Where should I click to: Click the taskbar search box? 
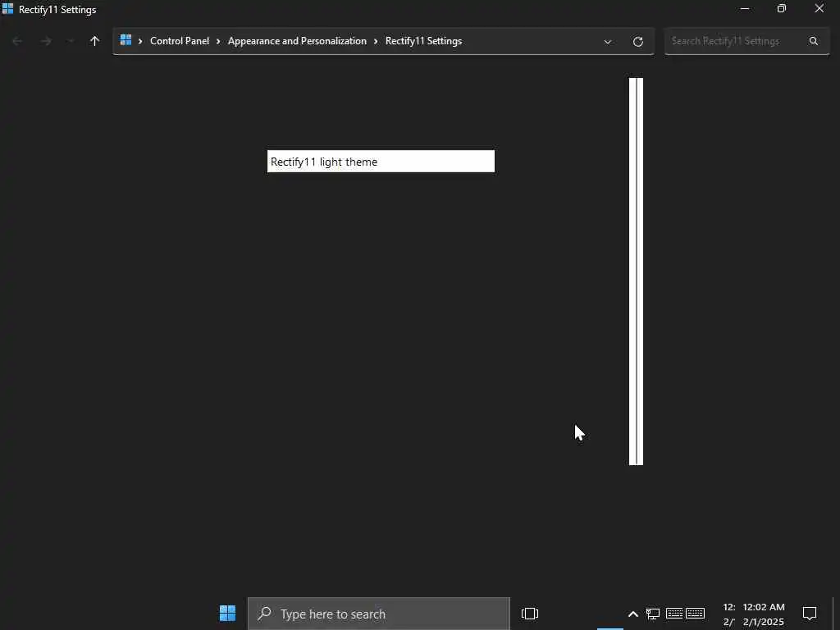pyautogui.click(x=379, y=614)
